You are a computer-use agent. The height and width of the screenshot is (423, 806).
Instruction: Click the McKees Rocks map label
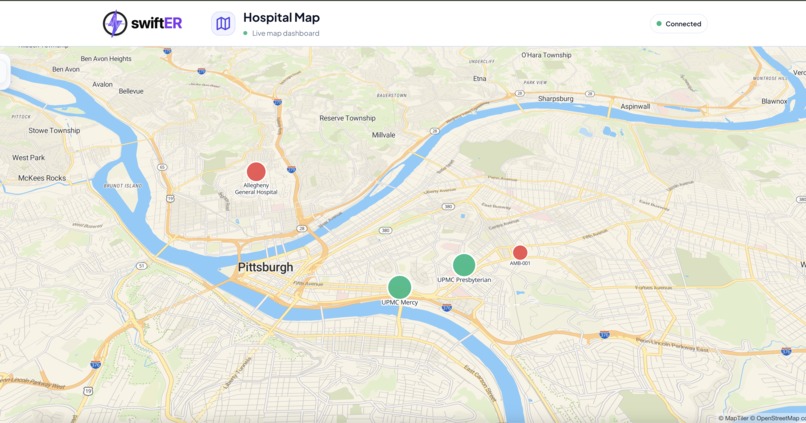tap(42, 178)
